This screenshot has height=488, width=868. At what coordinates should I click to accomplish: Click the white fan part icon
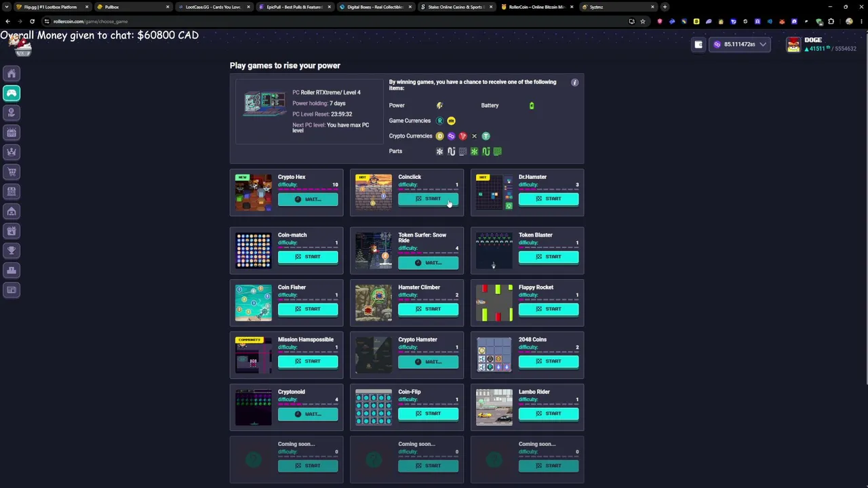pos(439,152)
